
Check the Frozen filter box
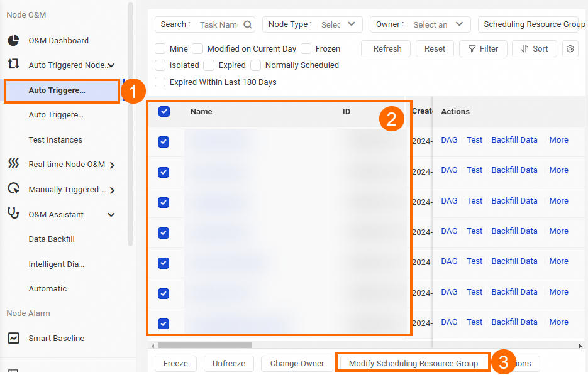click(306, 49)
